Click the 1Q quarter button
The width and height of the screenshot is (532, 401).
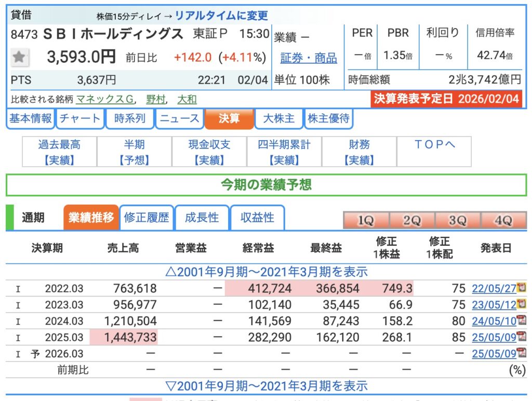(365, 220)
